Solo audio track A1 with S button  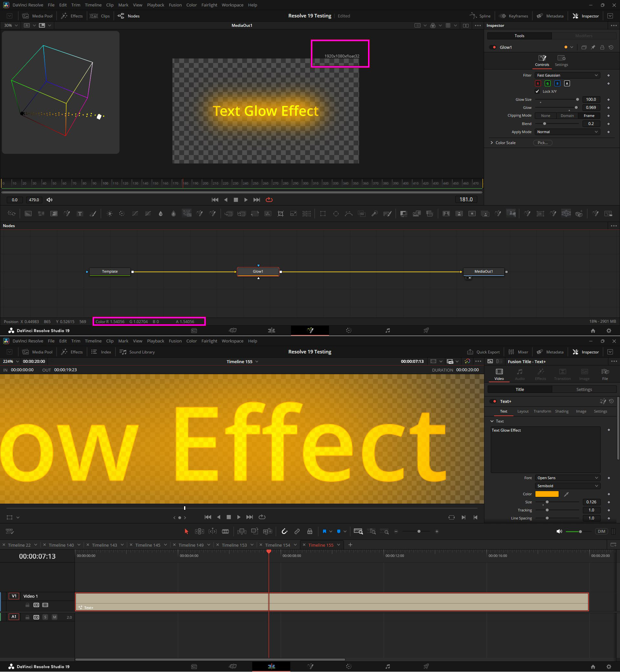click(x=45, y=617)
